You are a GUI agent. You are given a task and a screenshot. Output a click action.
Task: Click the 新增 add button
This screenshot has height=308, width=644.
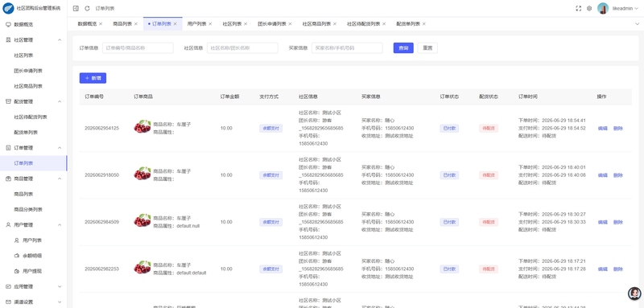[93, 78]
